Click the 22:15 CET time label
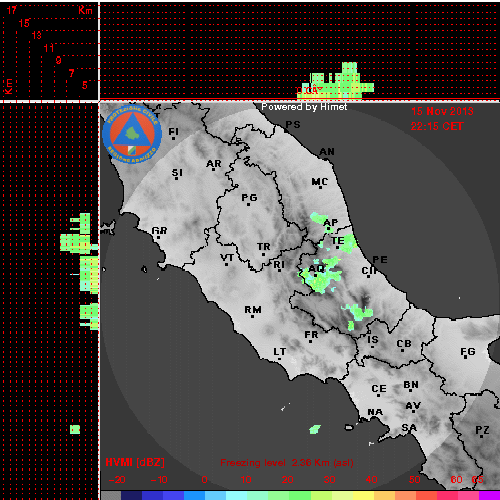 437,126
